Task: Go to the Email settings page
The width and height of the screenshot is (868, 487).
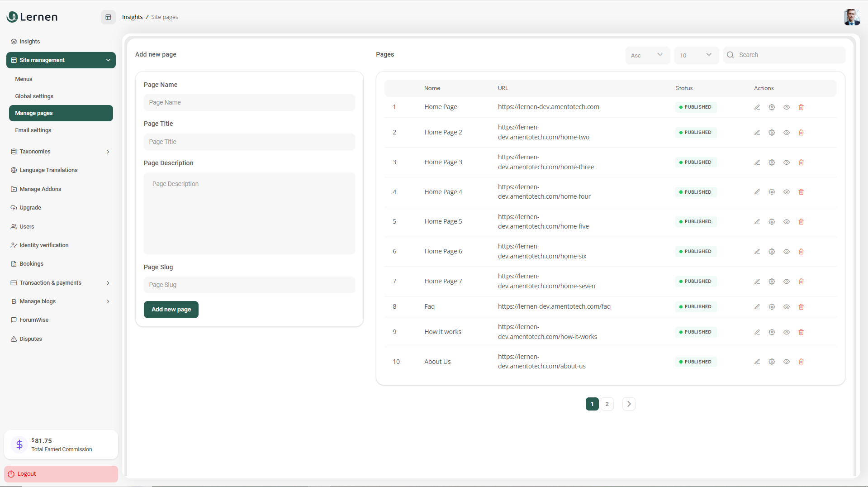Action: pyautogui.click(x=33, y=130)
